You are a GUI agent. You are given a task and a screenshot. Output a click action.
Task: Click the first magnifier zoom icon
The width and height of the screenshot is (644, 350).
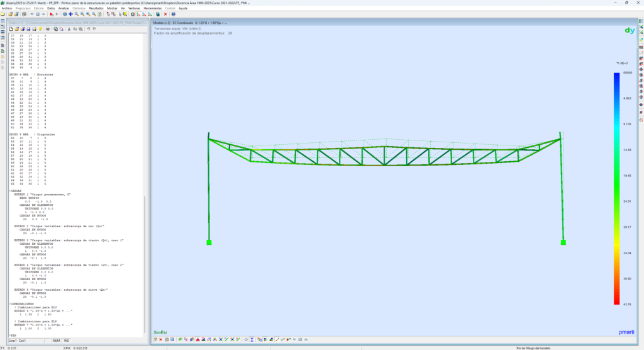point(77,14)
